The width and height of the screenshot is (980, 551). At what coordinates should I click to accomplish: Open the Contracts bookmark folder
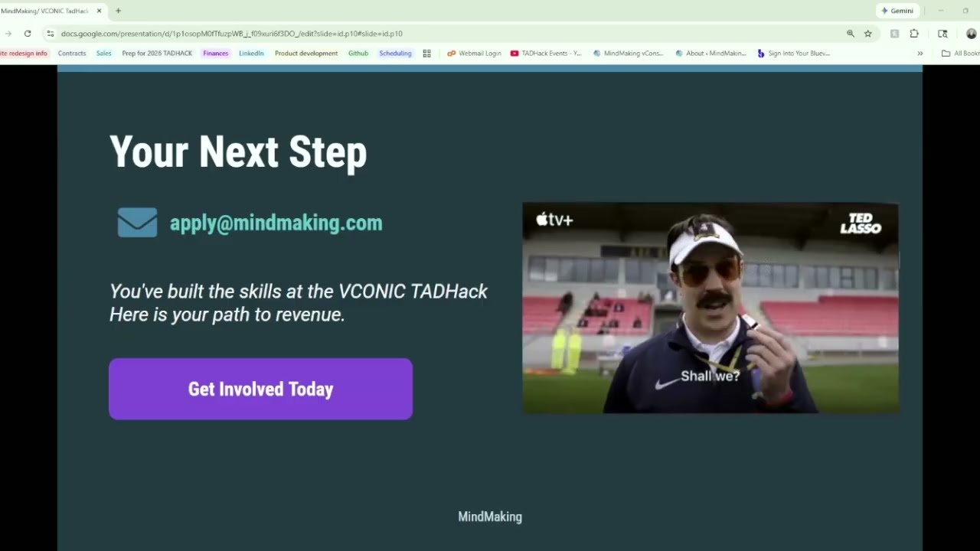[x=72, y=54]
